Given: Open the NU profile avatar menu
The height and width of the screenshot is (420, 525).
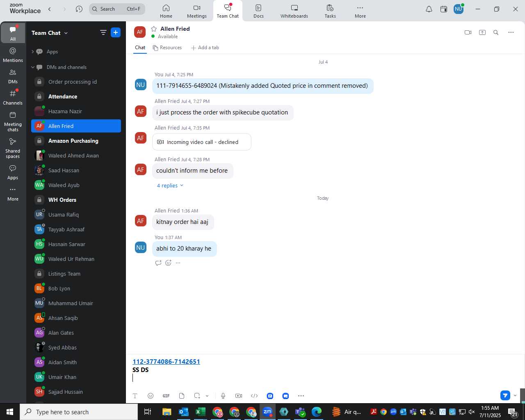Looking at the screenshot, I should click(x=459, y=9).
